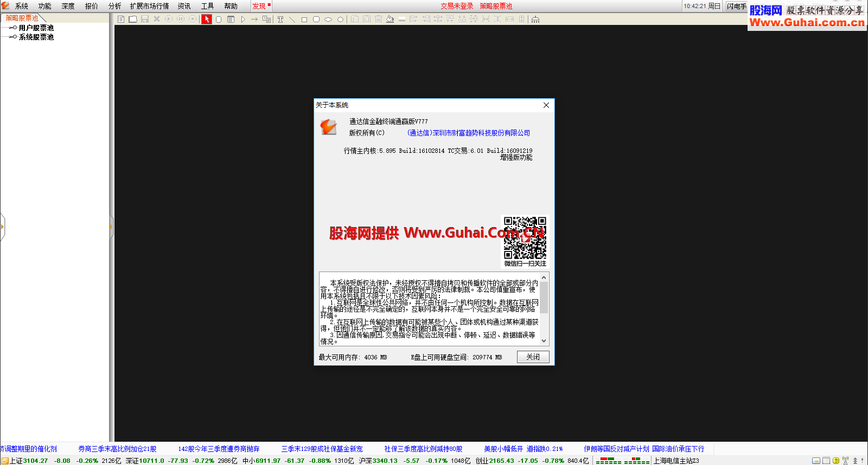The image size is (868, 465).
Task: Click 创业 index value 2165.43
Action: click(501, 461)
